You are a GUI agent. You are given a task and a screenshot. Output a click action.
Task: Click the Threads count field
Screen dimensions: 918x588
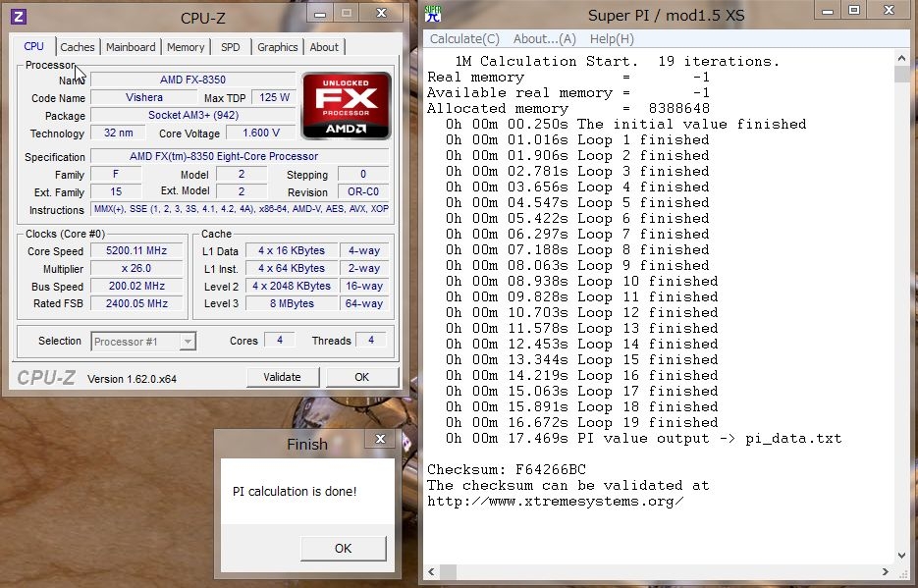(x=371, y=340)
